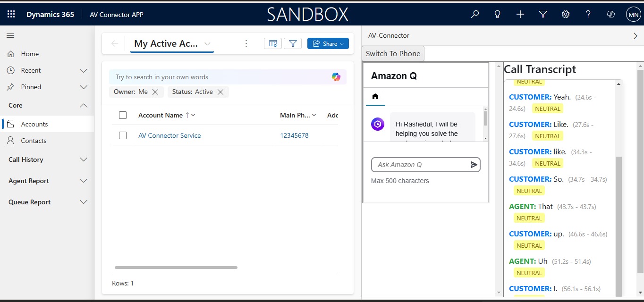Click the edit filters funnel button
This screenshot has width=644, height=302.
point(293,43)
